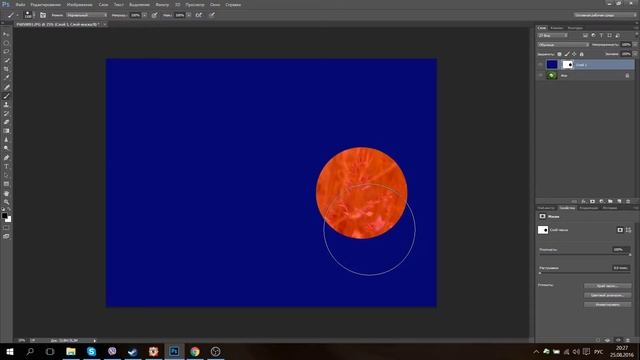
Task: Select the pixel mask button in Properties
Action: [620, 230]
